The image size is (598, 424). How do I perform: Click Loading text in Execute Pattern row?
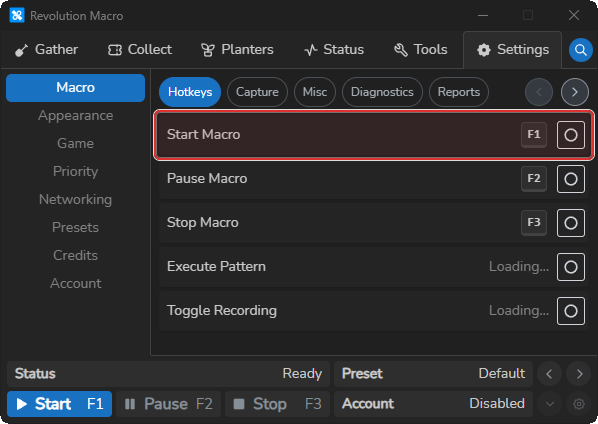(519, 267)
